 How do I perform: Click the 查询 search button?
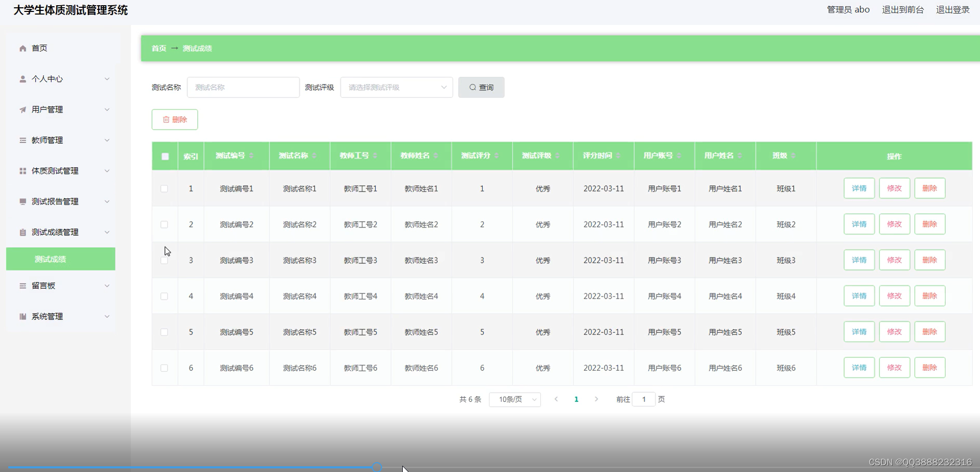(481, 87)
